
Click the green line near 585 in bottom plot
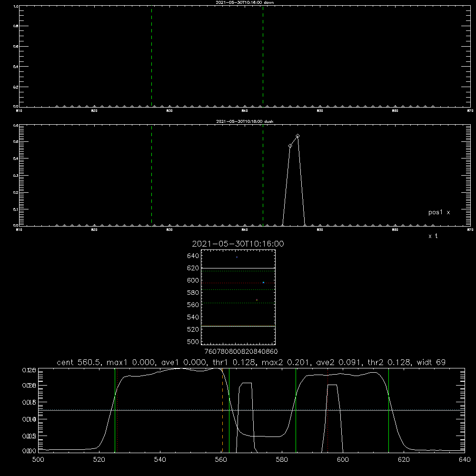(x=296, y=410)
